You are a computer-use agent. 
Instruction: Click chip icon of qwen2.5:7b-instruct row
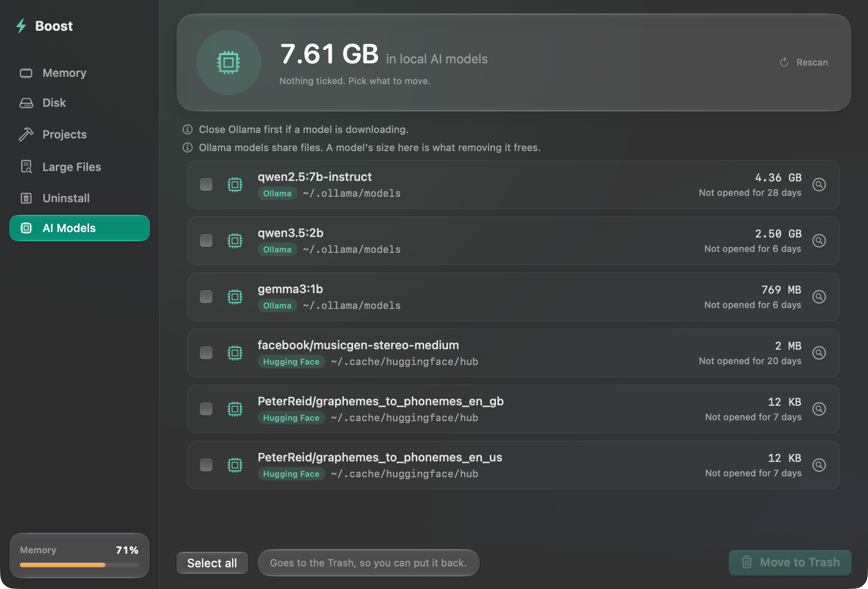(x=235, y=185)
